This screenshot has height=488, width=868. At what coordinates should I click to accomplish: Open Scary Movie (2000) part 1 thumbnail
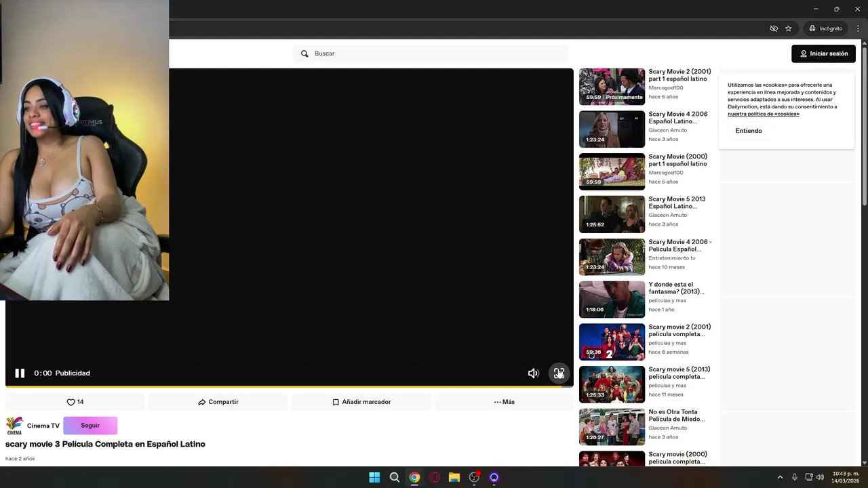pos(612,171)
